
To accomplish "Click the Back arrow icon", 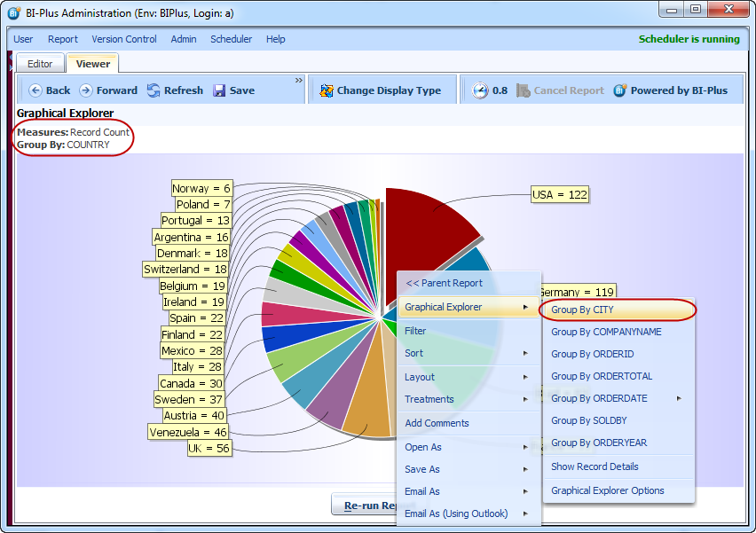I will [x=35, y=90].
